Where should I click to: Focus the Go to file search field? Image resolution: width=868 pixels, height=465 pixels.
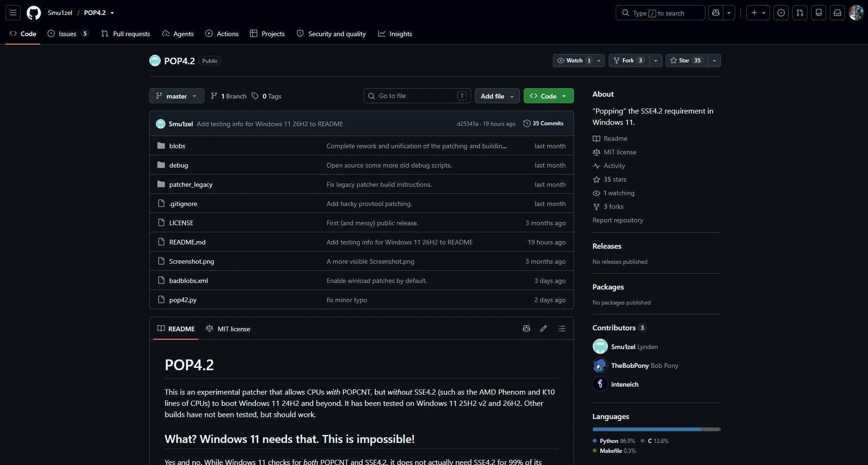pyautogui.click(x=416, y=96)
